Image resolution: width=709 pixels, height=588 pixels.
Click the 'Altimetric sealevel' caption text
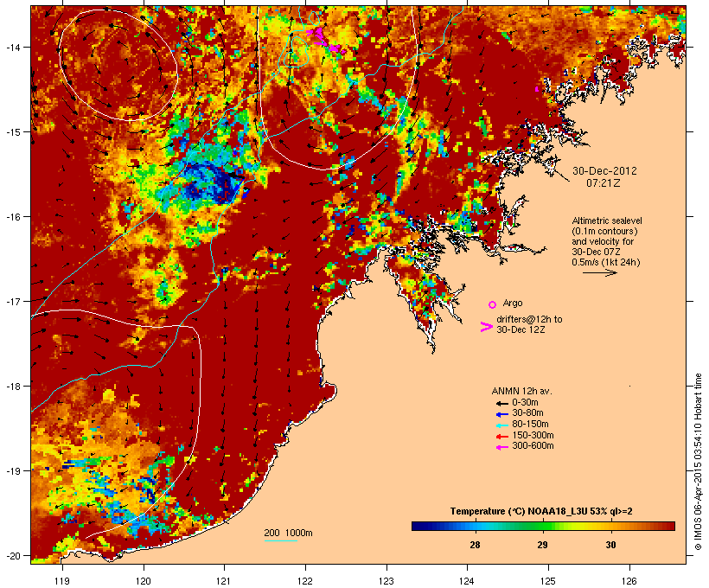coord(607,220)
